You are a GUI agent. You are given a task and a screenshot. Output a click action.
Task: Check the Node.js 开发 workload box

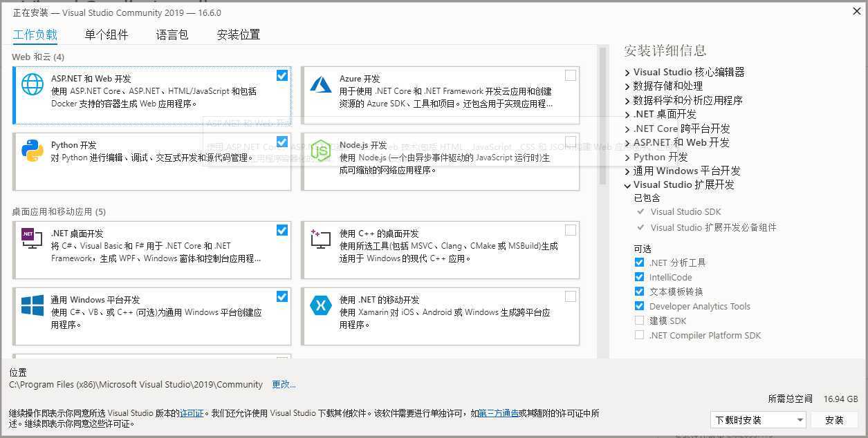571,142
